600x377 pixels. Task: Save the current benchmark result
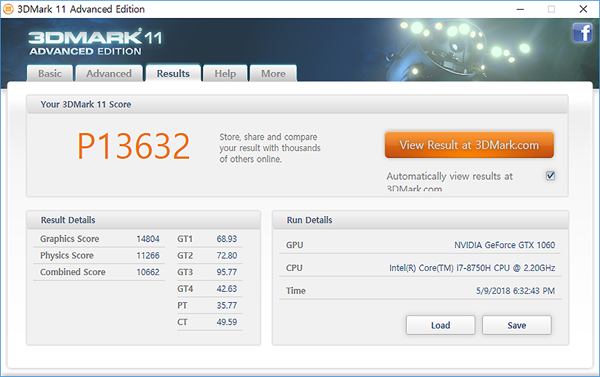click(x=517, y=325)
